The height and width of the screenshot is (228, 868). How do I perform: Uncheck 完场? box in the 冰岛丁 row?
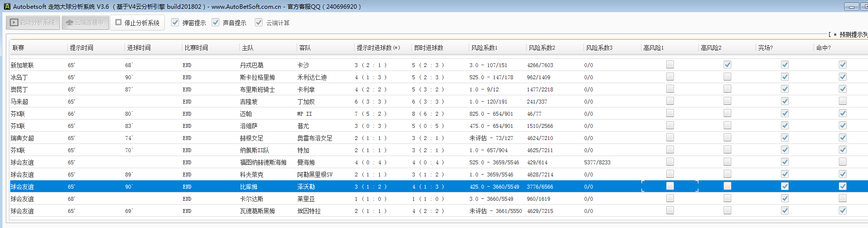tap(785, 76)
